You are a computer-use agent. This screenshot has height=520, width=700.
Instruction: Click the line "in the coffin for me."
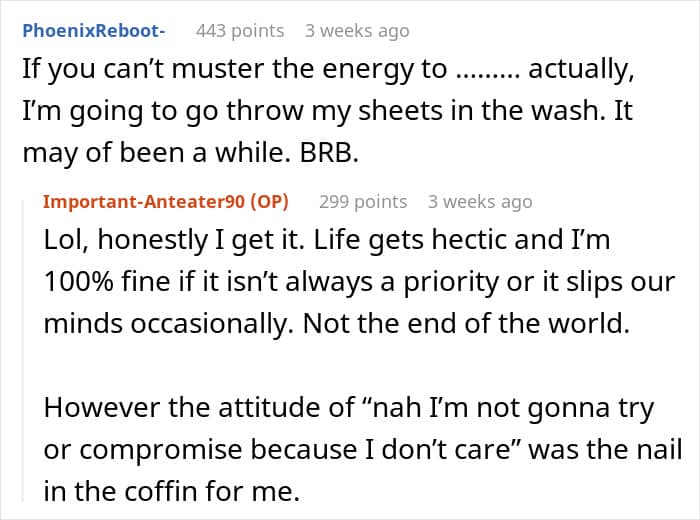[171, 491]
